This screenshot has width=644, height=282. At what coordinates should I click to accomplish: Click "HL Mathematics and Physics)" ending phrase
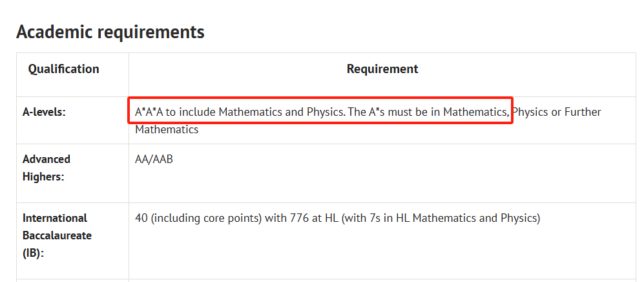pos(468,218)
